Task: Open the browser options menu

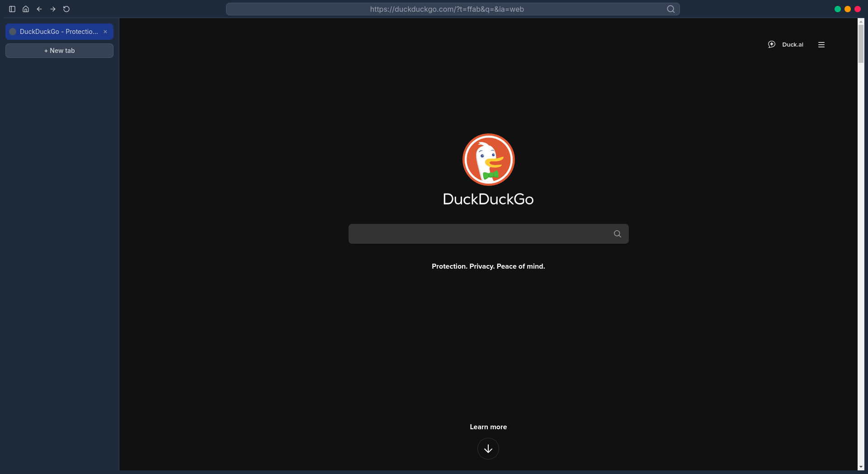Action: tap(821, 44)
